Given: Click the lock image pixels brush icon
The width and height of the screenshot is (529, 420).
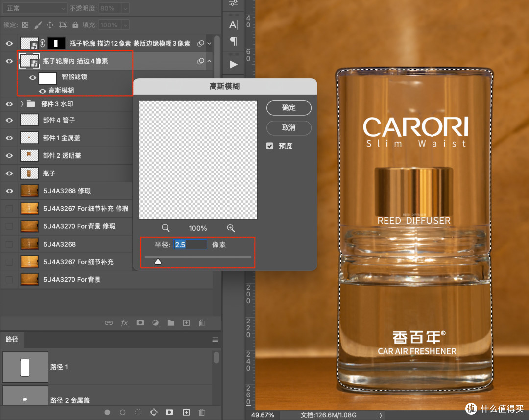Looking at the screenshot, I should click(x=38, y=25).
